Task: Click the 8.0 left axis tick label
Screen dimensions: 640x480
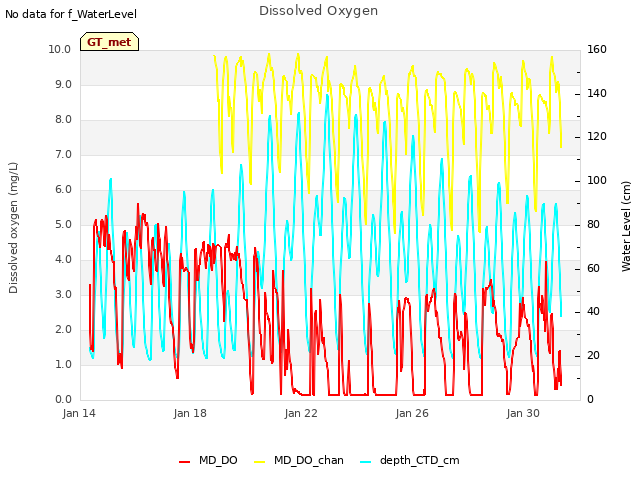Action: [63, 120]
